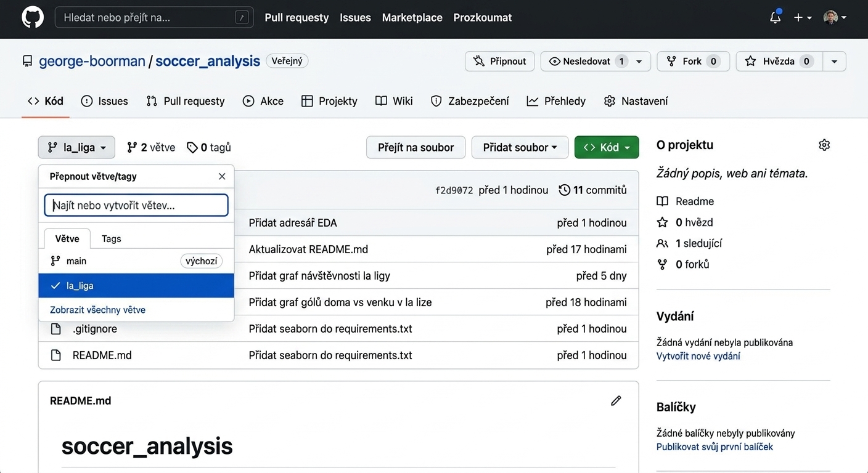Open the Projekty tab
Viewport: 868px width, 473px height.
tap(329, 101)
